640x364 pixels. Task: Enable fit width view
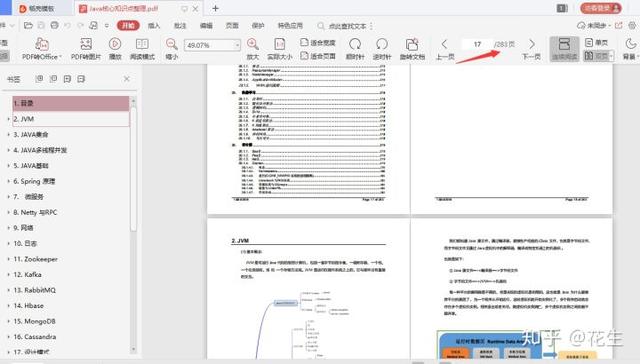[x=318, y=42]
